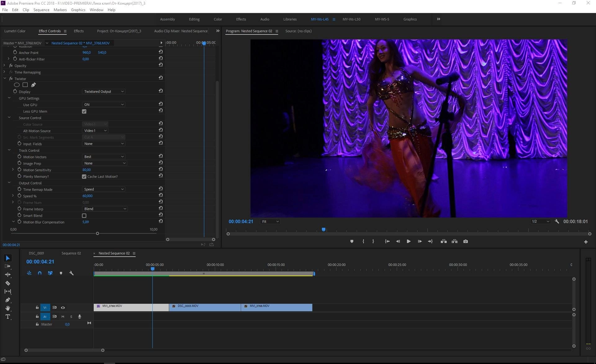This screenshot has width=596, height=364.
Task: Toggle V1 track lock
Action: pos(37,308)
